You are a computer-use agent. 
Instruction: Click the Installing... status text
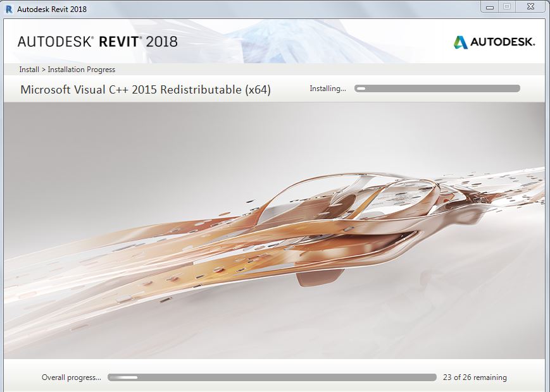pyautogui.click(x=328, y=89)
